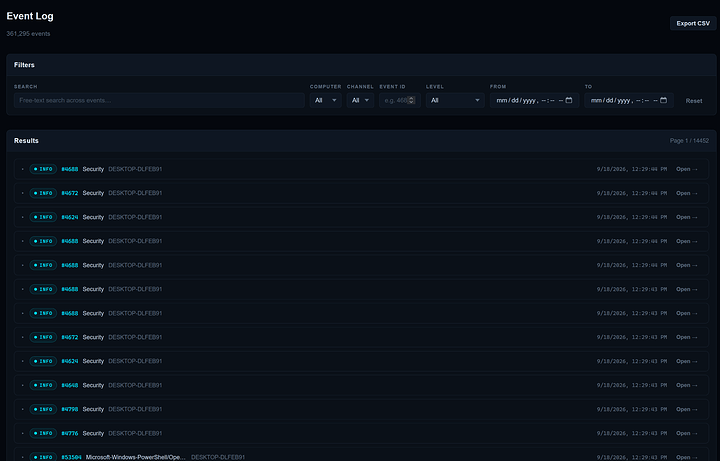Click event ID #53504

coord(71,457)
